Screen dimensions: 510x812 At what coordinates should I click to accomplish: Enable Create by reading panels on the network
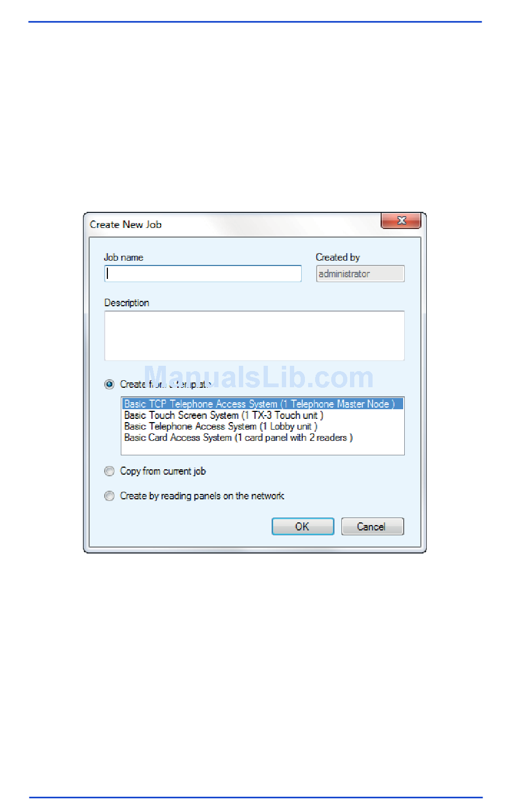tap(110, 496)
